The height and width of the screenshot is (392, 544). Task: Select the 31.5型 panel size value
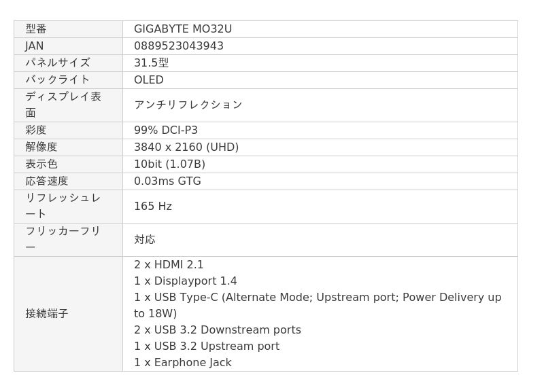(x=151, y=63)
